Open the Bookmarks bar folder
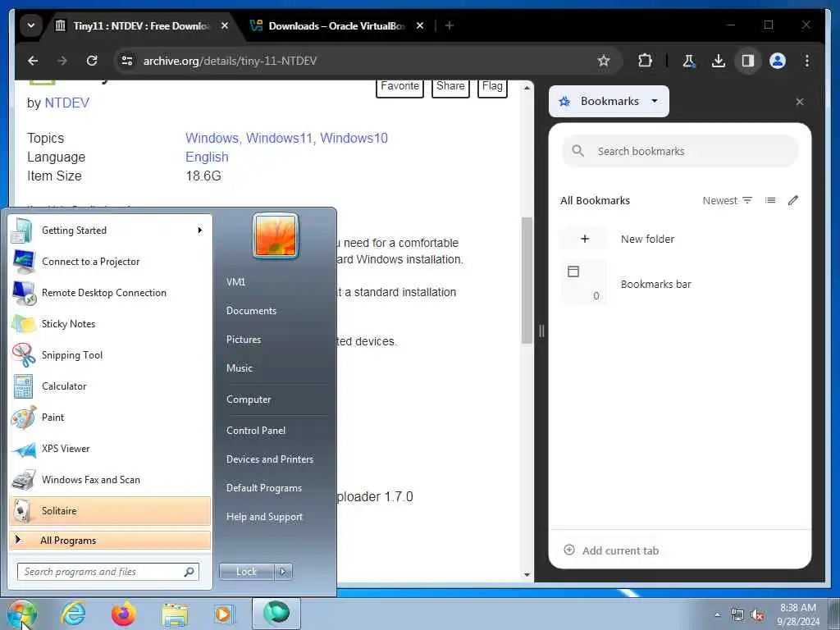The width and height of the screenshot is (840, 630). pyautogui.click(x=679, y=283)
